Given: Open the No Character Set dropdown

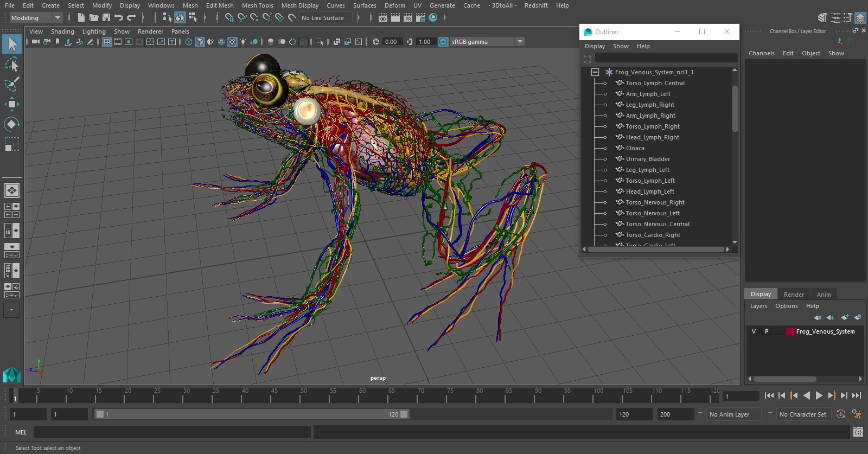Looking at the screenshot, I should click(803, 414).
